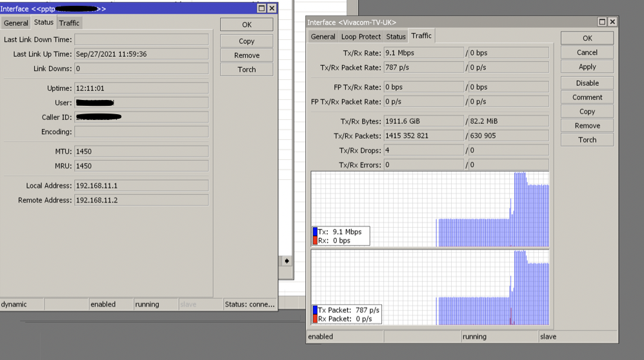Switch to Traffic tab in pptp window
Image resolution: width=644 pixels, height=360 pixels.
pos(69,23)
